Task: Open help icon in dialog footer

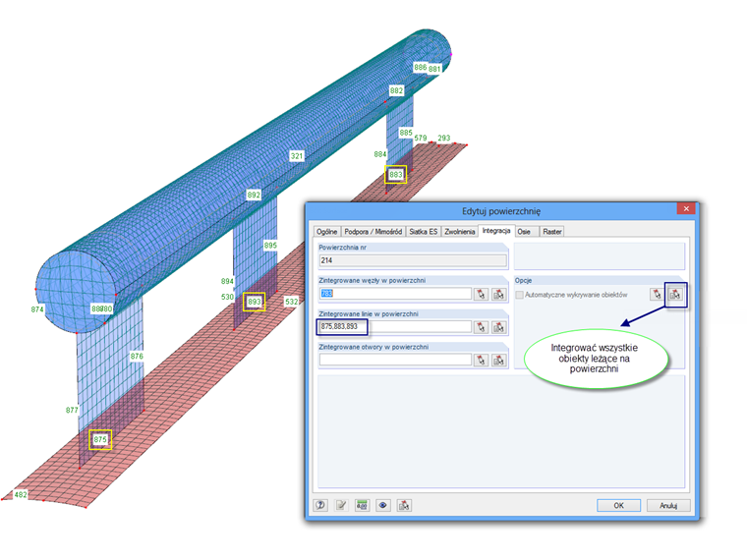Action: click(x=320, y=505)
